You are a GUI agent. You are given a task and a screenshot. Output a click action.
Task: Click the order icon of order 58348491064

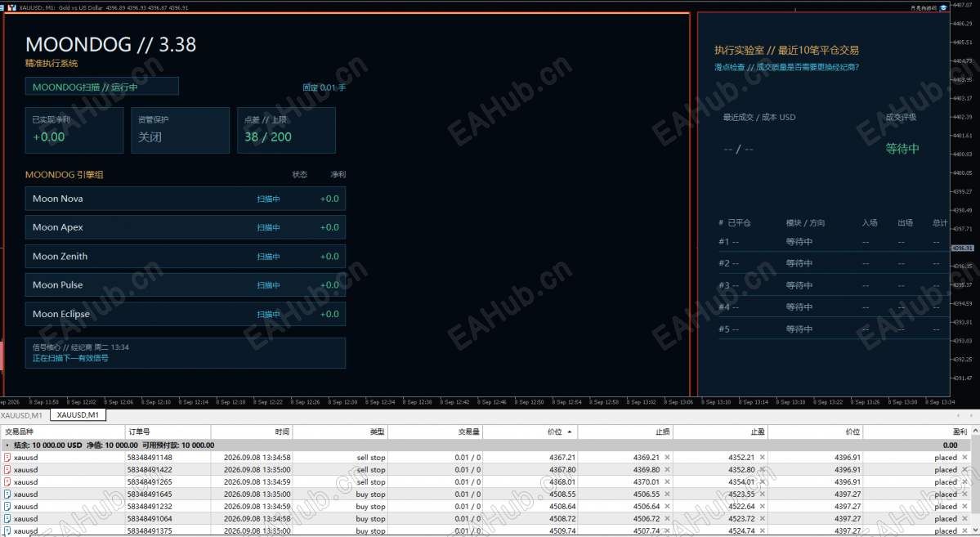tap(7, 518)
